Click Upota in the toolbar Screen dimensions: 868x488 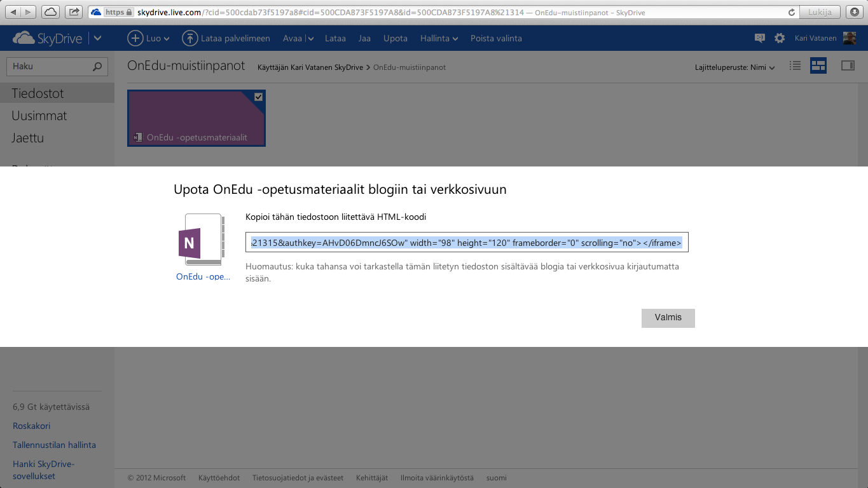pos(395,38)
